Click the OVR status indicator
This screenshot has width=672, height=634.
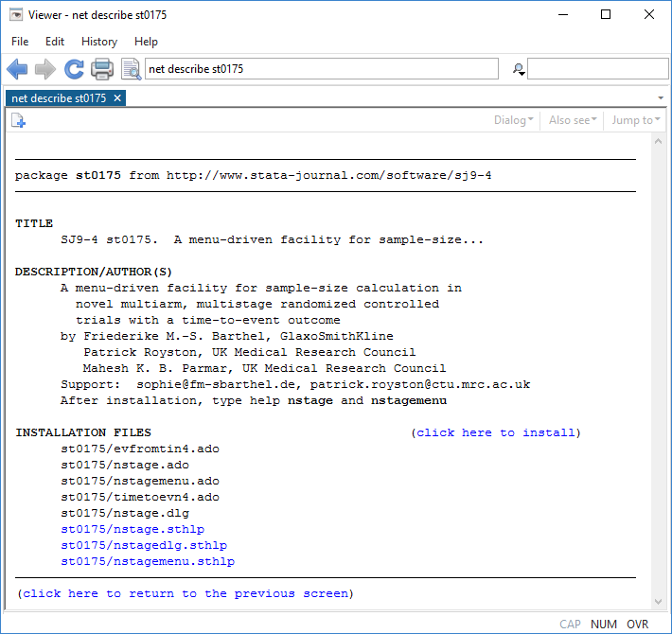(638, 625)
